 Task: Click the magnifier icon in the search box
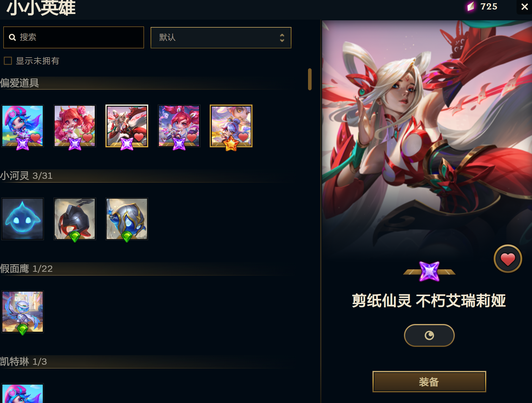click(x=12, y=37)
